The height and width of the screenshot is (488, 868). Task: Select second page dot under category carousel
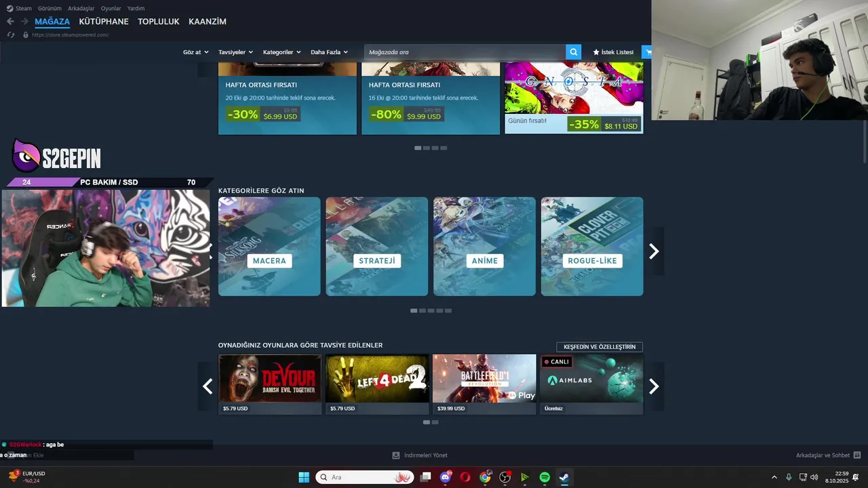tap(422, 310)
